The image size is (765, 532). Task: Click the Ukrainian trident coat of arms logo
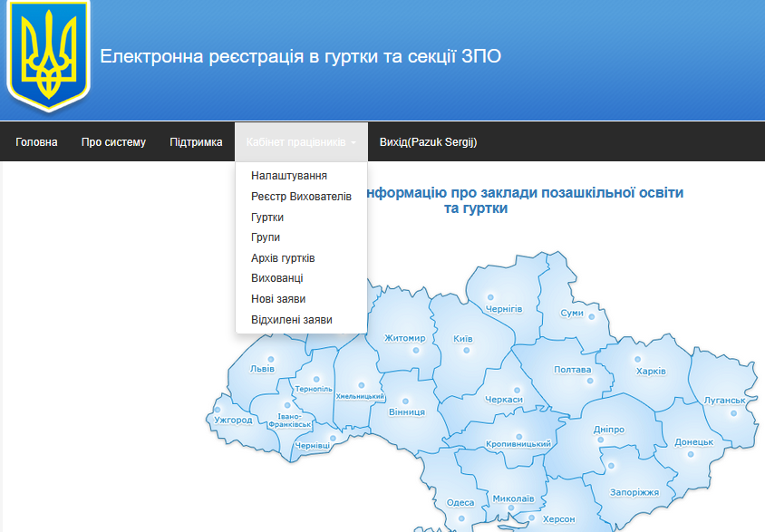pos(49,56)
